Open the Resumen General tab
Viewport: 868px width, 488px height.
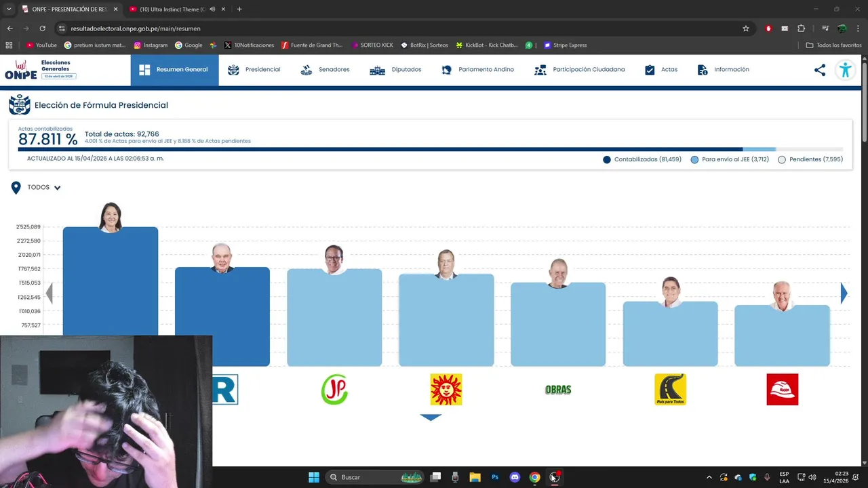[174, 70]
